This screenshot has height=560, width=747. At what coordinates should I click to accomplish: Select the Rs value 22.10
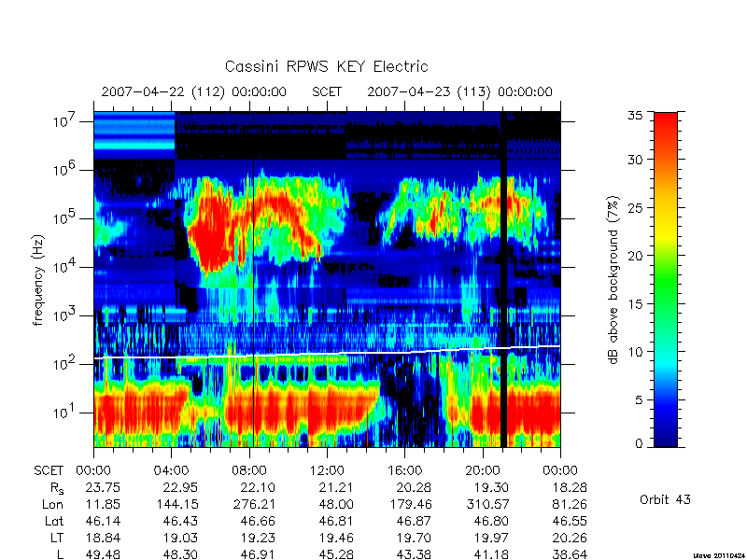click(x=258, y=487)
